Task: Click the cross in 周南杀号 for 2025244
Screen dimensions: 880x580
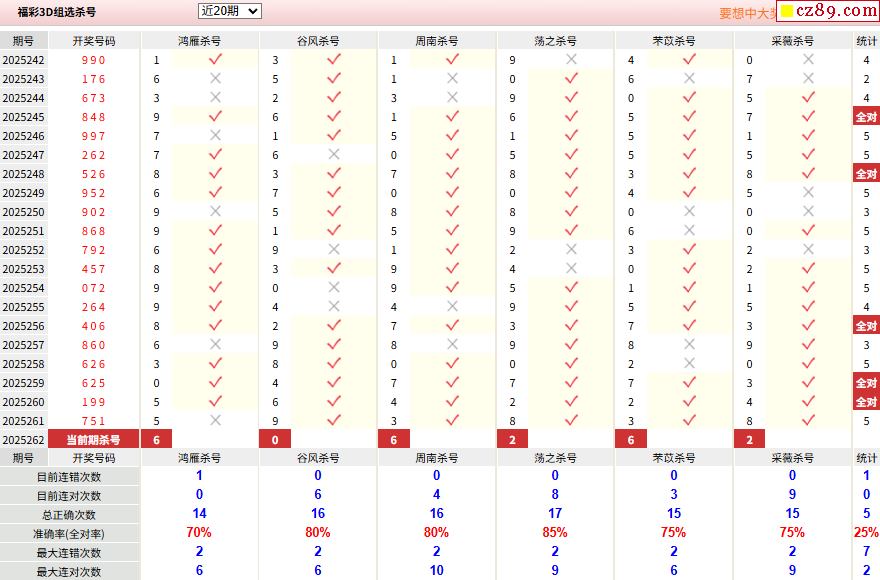Action: click(x=452, y=97)
